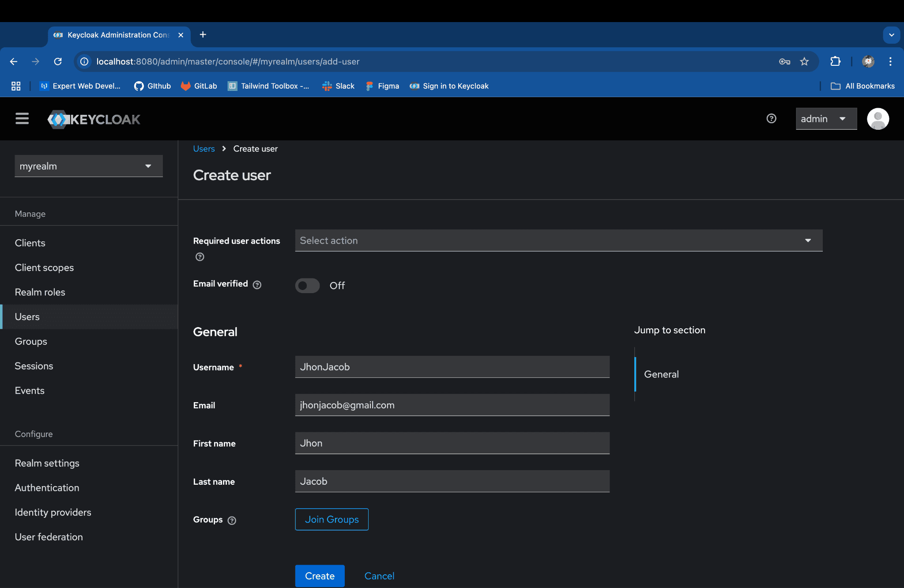Open the myrealm realm selector dropdown
The height and width of the screenshot is (588, 904).
point(89,166)
